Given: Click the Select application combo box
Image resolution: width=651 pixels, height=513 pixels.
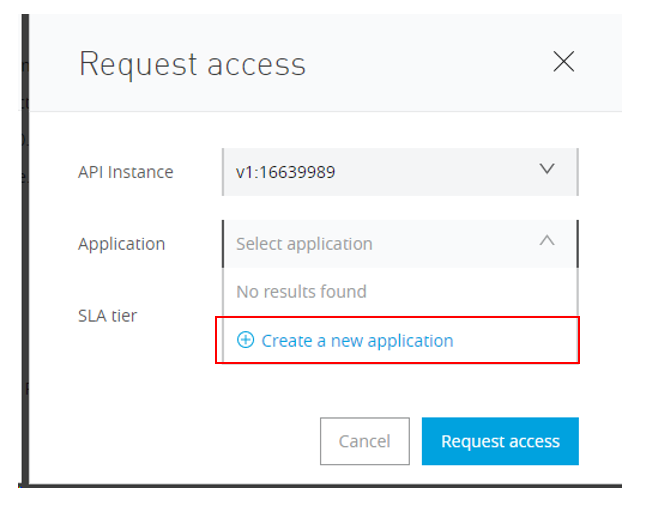Looking at the screenshot, I should click(x=400, y=243).
